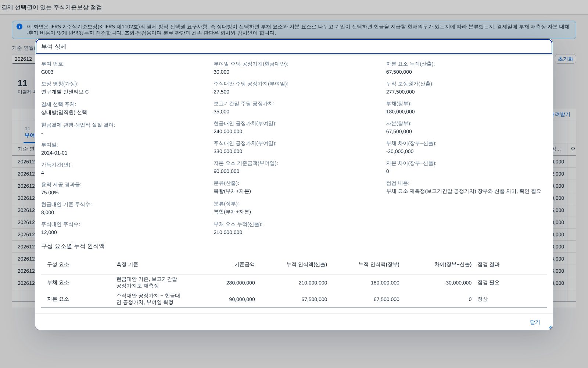Click the 분류(장부) value 복합(부채+자본)

[232, 212]
